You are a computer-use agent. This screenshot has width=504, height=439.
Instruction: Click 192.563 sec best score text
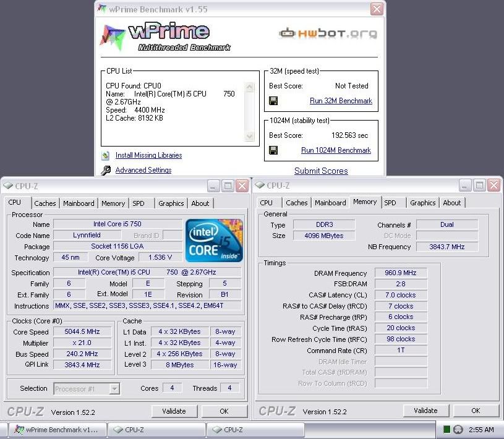click(x=350, y=135)
